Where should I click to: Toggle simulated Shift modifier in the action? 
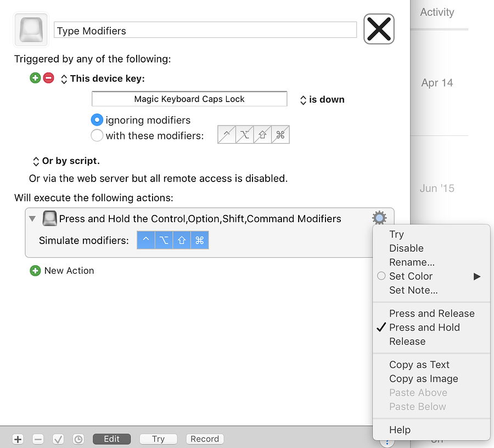click(x=182, y=240)
